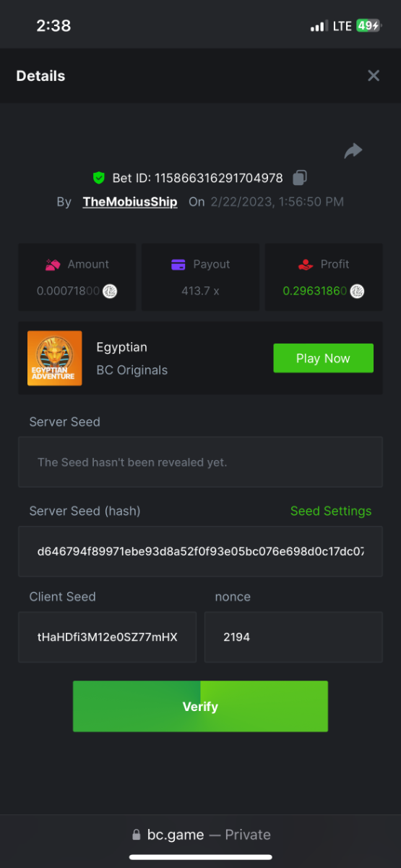
Task: Tap the share arrow icon
Action: (353, 150)
